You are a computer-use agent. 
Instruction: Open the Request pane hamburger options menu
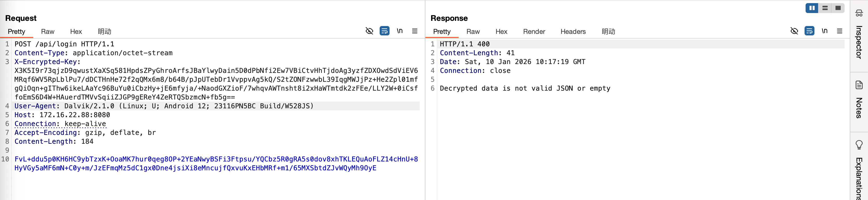click(x=415, y=31)
